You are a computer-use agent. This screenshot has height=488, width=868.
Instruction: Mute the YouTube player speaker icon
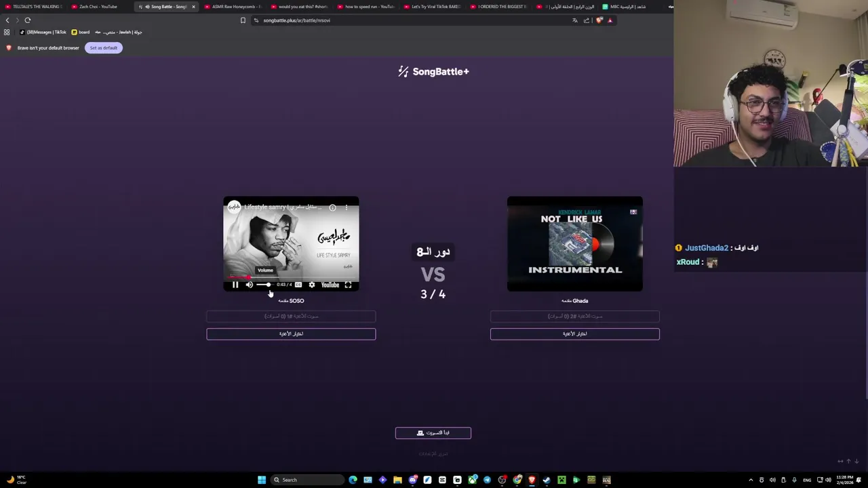point(249,285)
